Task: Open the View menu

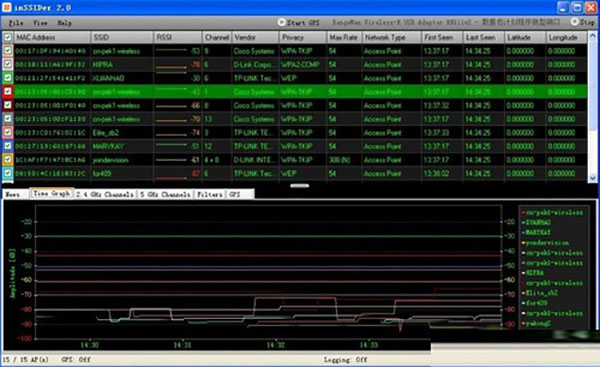Action: (x=40, y=23)
